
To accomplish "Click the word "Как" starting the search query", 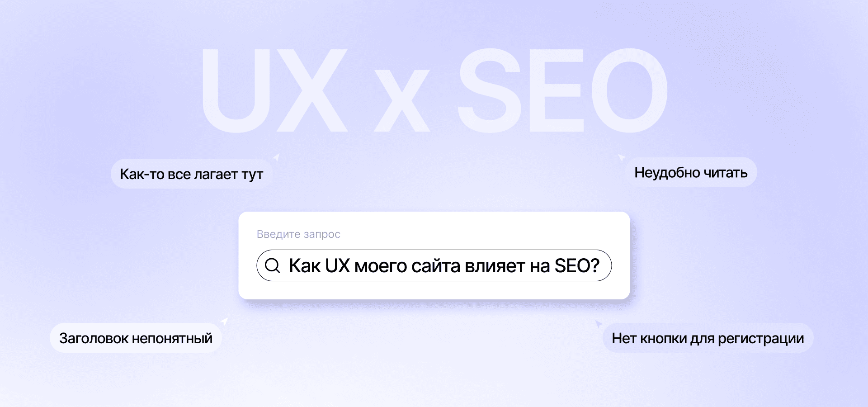I will [x=305, y=265].
